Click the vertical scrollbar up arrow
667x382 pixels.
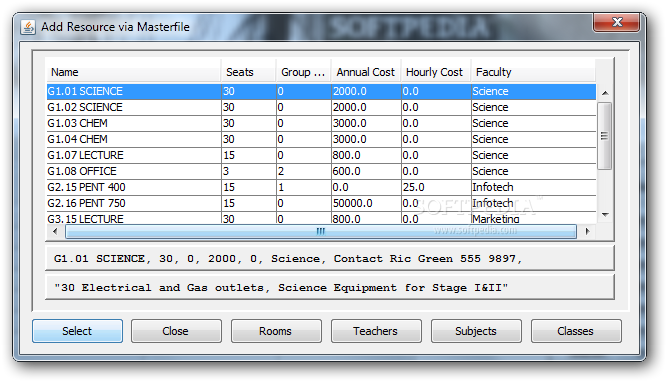click(x=605, y=93)
